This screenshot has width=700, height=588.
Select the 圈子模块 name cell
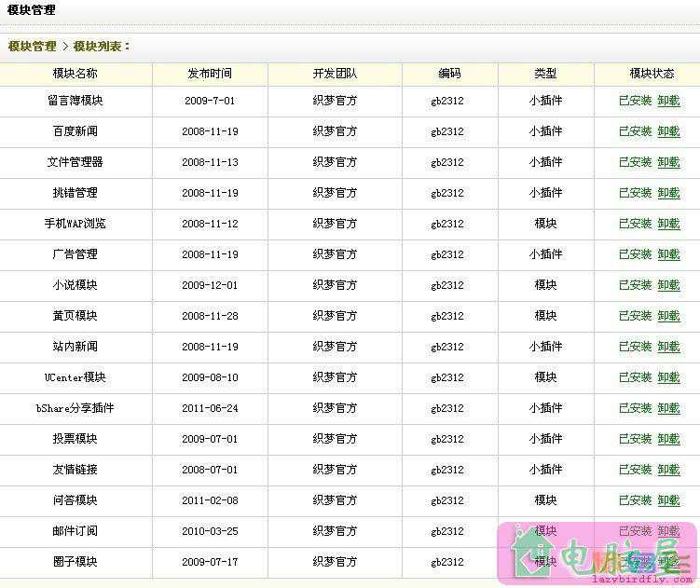tap(75, 562)
